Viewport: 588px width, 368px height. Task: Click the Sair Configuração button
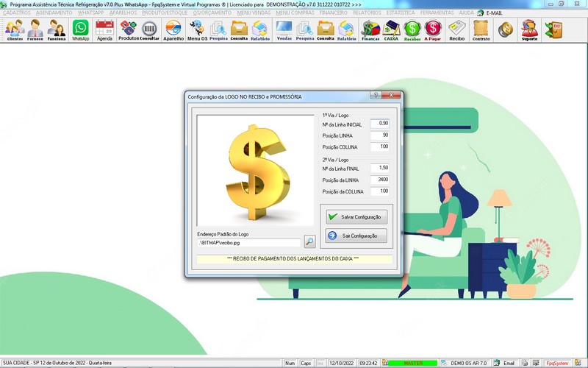tap(356, 236)
